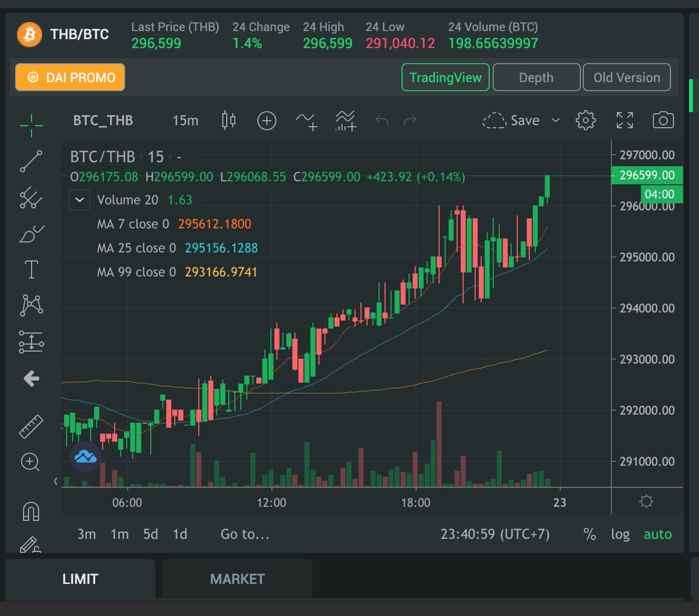
Task: Select the long position forecasting tool
Action: pyautogui.click(x=31, y=342)
